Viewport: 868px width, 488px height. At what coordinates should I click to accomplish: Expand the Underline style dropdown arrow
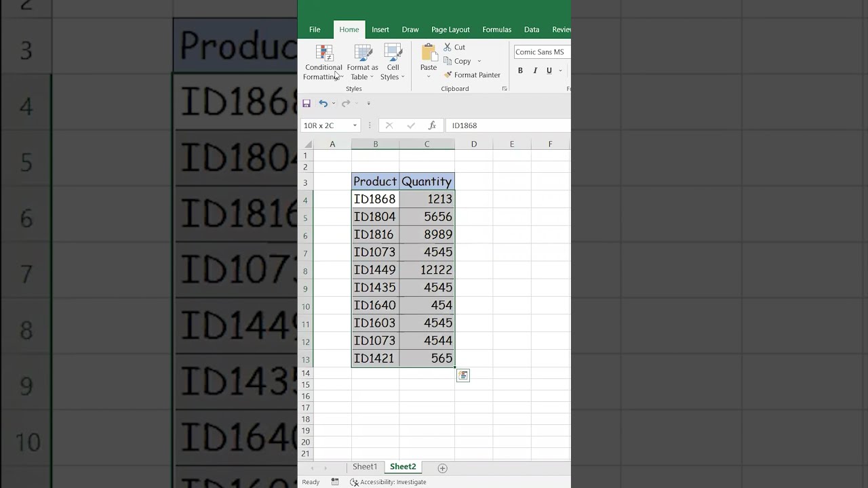pos(559,70)
